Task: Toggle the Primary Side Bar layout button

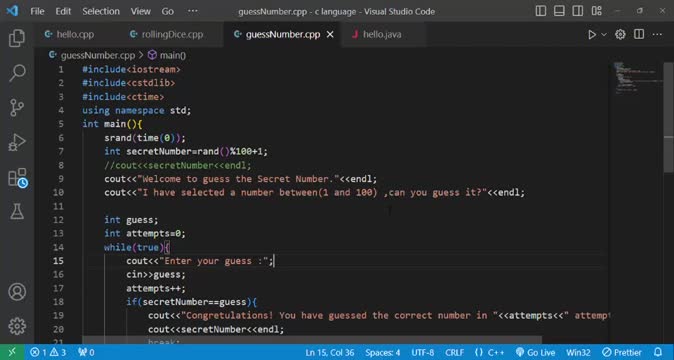Action: point(541,11)
